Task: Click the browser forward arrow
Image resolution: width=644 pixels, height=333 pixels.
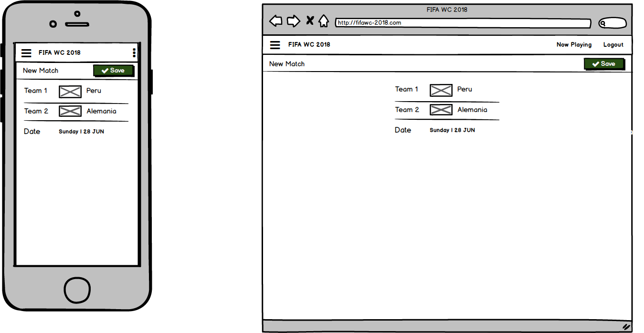Action: click(x=294, y=21)
